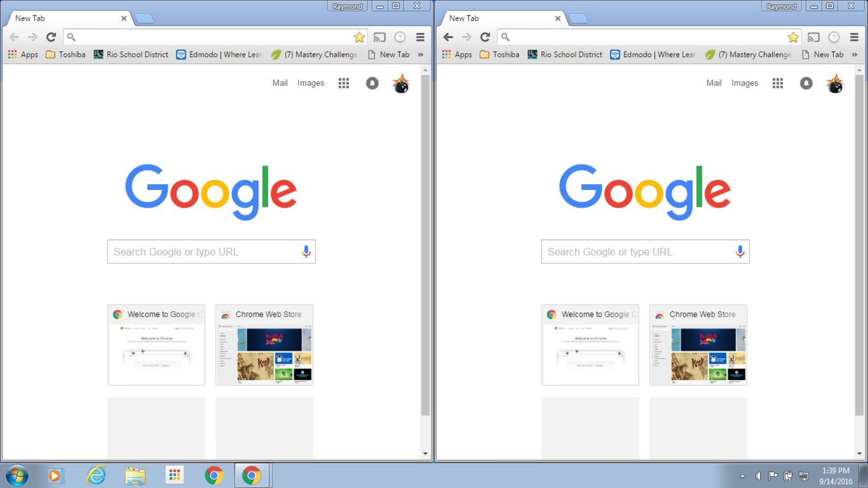Open the Chrome Web Store thumbnail in right window
Viewport: 868px width, 488px height.
[x=698, y=345]
